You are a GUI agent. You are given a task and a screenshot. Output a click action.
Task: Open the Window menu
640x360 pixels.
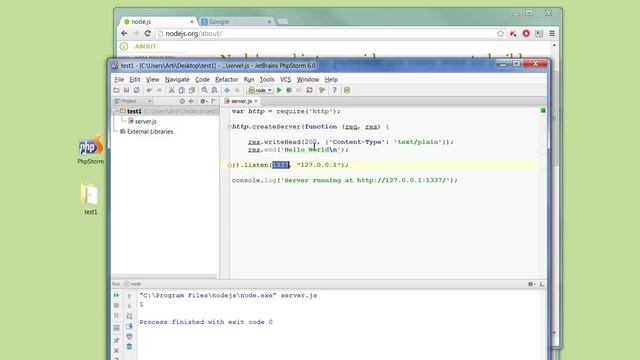pyautogui.click(x=308, y=80)
